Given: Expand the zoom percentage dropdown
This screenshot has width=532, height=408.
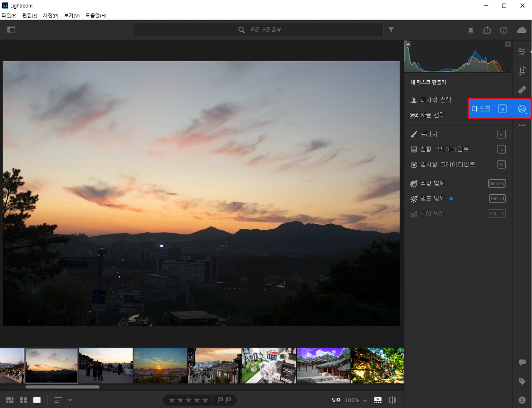Looking at the screenshot, I should [x=365, y=401].
